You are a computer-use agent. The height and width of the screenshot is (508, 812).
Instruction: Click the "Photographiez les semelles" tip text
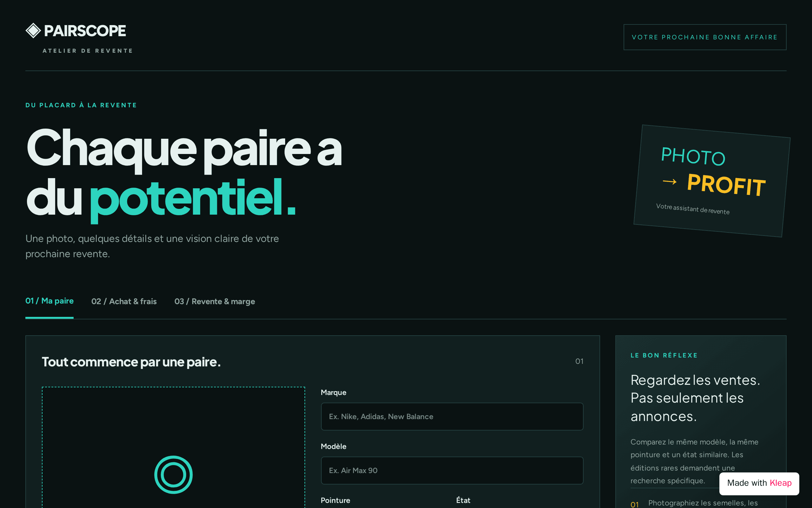703,503
